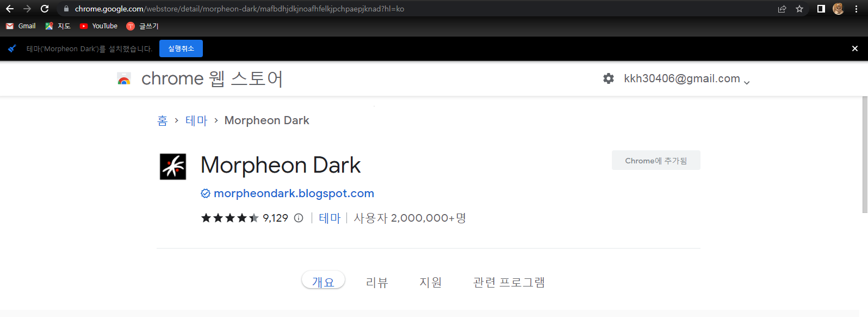Click the Chrome web store logo
The height and width of the screenshot is (317, 868).
click(x=124, y=79)
